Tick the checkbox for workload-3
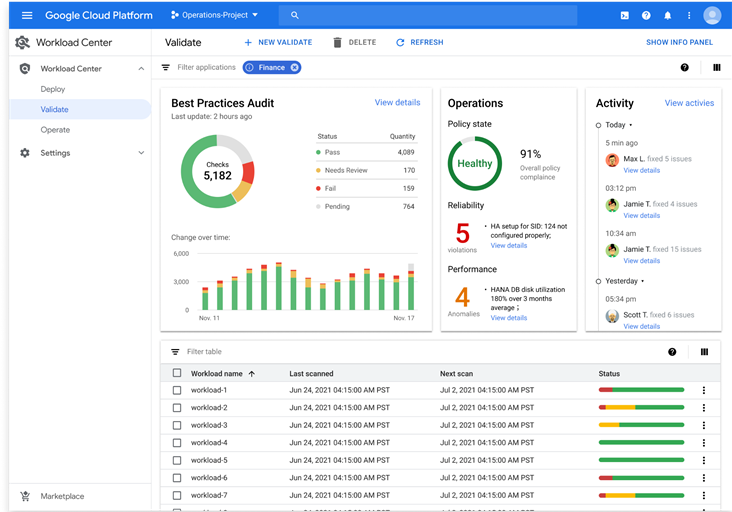732x512 pixels. point(177,425)
